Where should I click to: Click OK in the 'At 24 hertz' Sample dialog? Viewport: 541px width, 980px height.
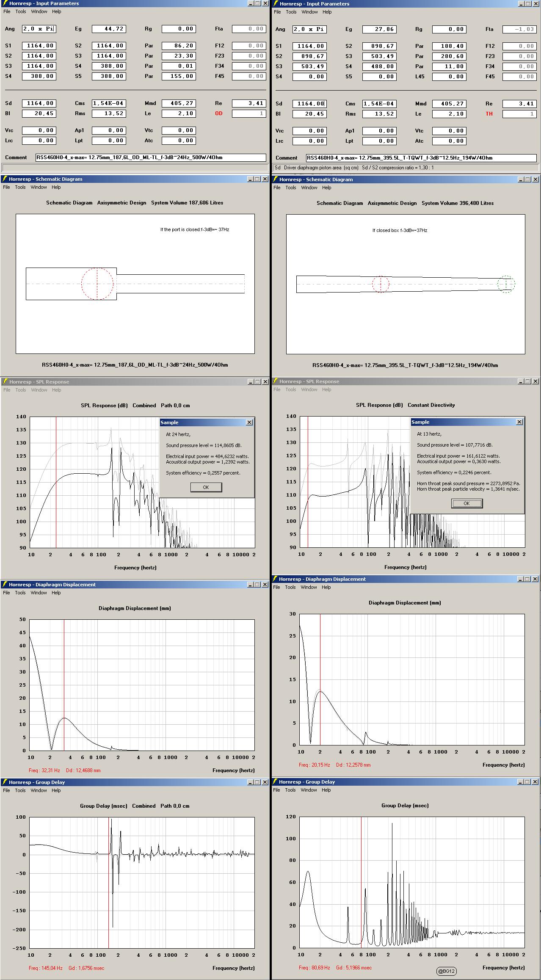click(206, 487)
